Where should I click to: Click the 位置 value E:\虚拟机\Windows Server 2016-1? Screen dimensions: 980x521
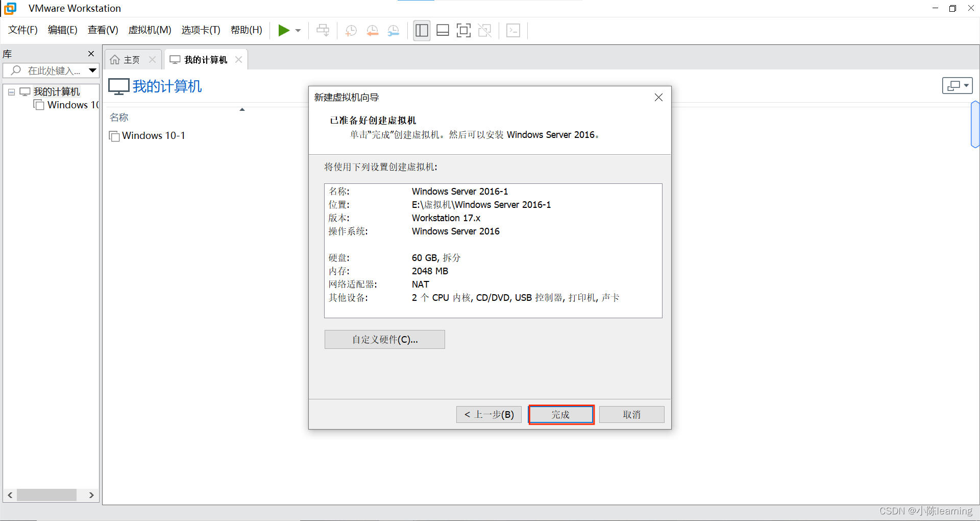[x=481, y=205]
